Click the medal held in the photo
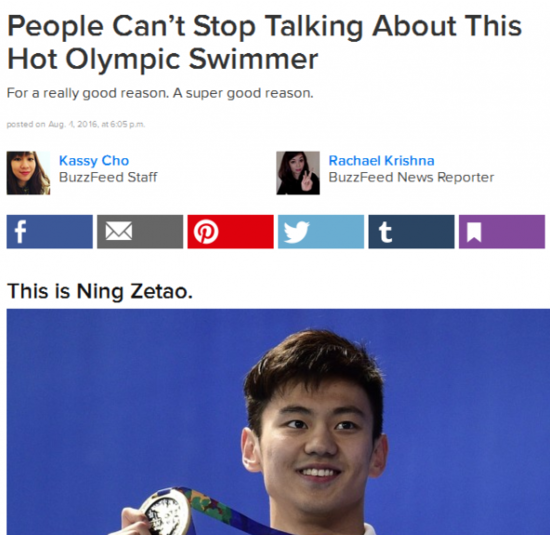The width and height of the screenshot is (550, 535). [166, 513]
